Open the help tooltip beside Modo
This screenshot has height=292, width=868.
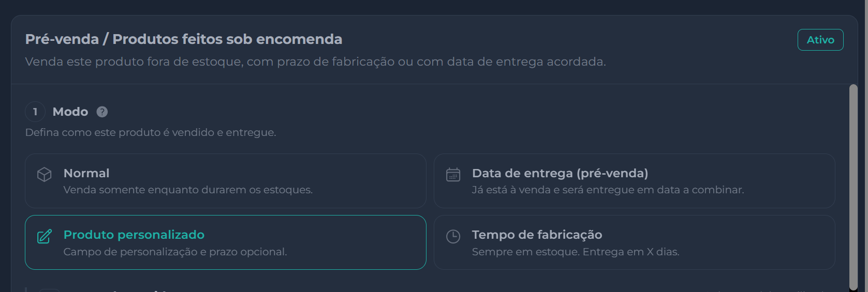pyautogui.click(x=102, y=112)
